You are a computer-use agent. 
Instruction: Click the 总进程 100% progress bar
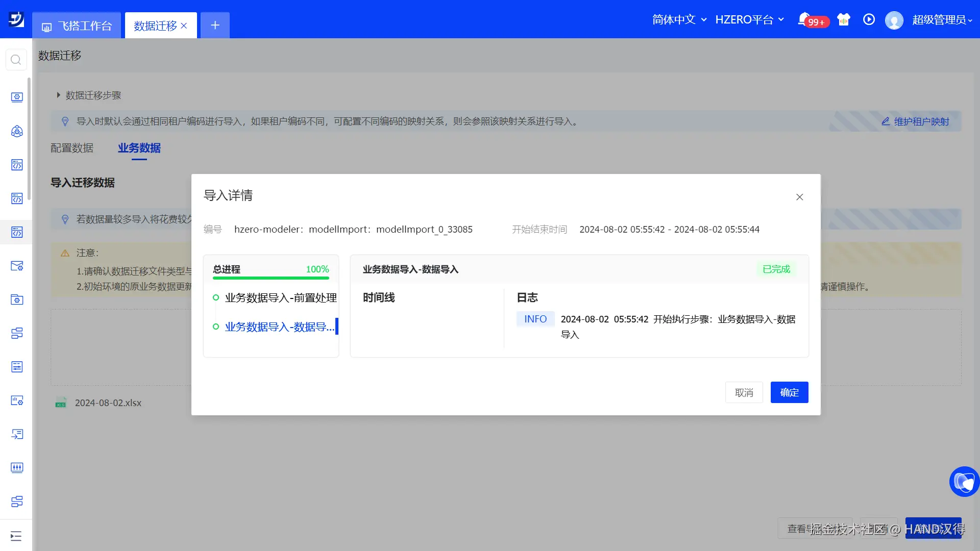[271, 278]
